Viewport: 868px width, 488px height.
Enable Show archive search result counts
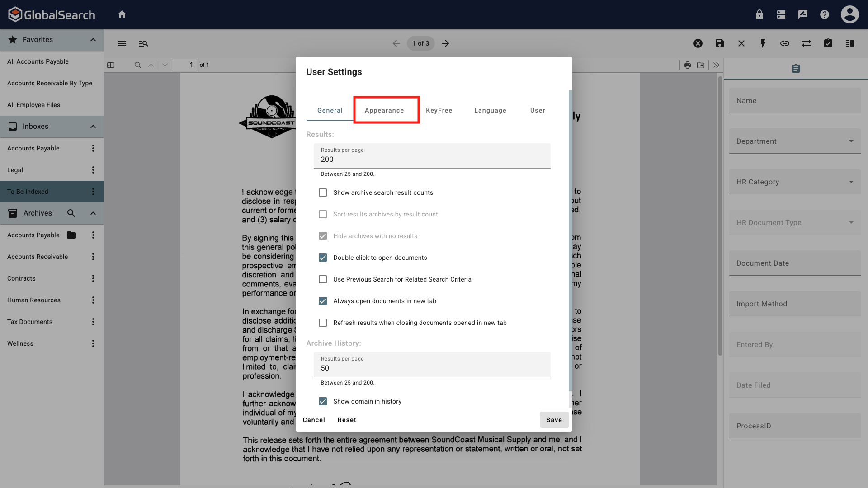click(323, 192)
